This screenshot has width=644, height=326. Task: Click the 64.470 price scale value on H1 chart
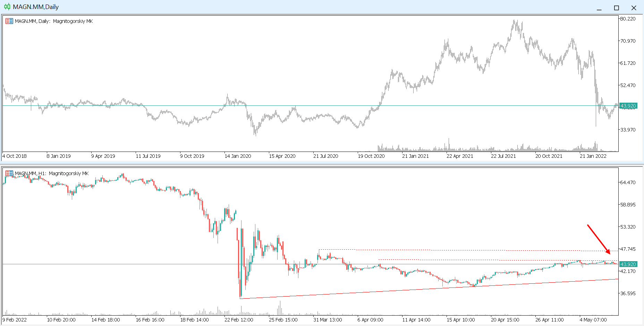[628, 182]
